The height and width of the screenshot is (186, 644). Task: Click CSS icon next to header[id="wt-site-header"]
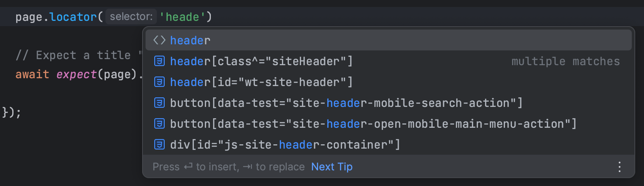click(x=159, y=82)
